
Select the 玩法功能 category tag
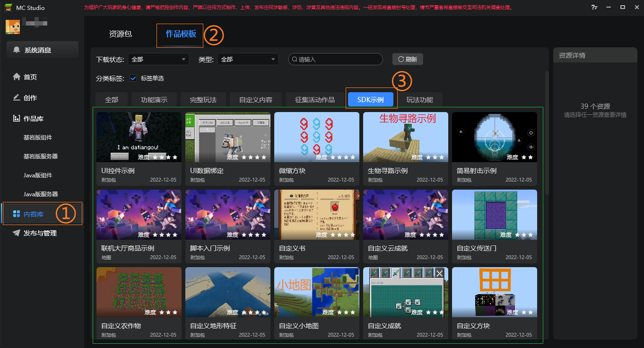[x=419, y=100]
